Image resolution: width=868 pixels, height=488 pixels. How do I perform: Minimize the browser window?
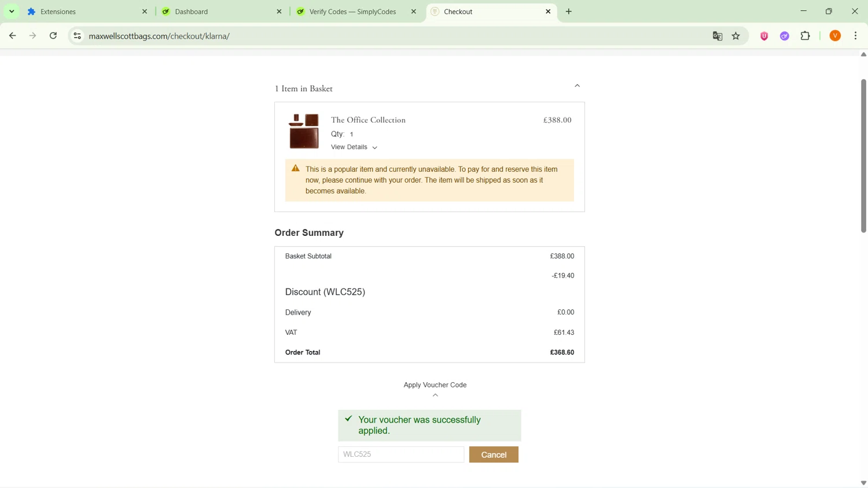click(x=803, y=12)
